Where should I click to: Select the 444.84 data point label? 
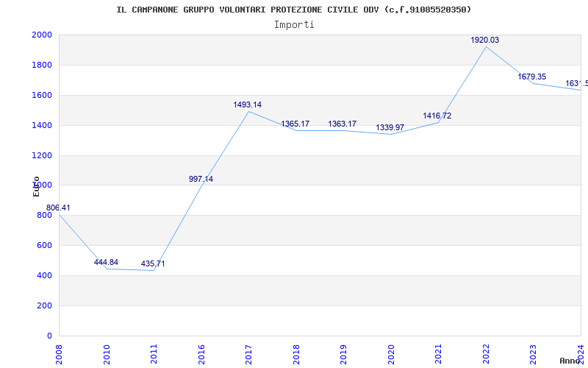point(106,262)
